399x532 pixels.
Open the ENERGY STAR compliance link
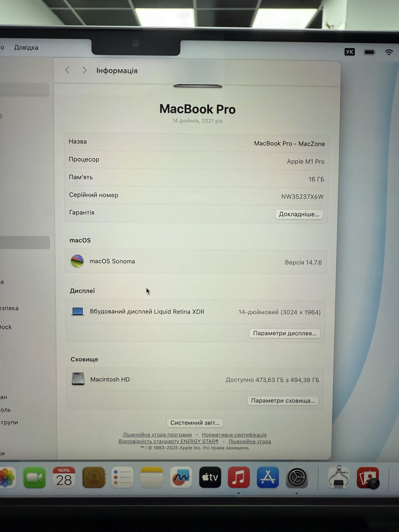click(169, 441)
